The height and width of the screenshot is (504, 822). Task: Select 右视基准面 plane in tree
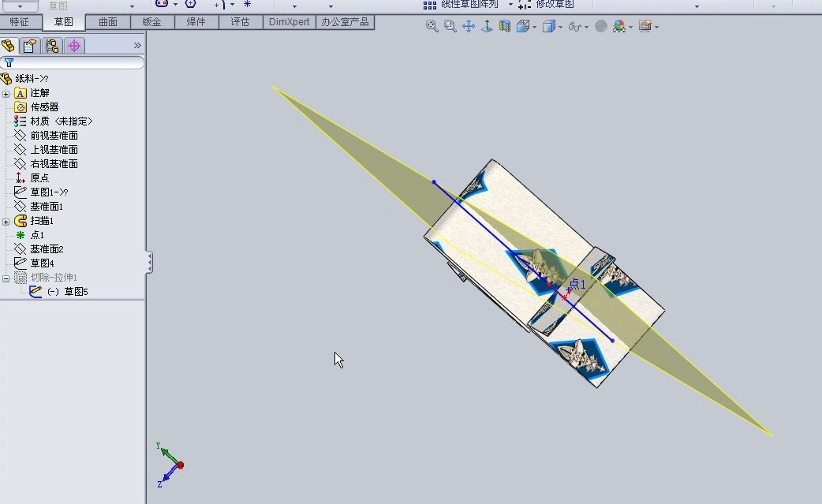point(54,163)
